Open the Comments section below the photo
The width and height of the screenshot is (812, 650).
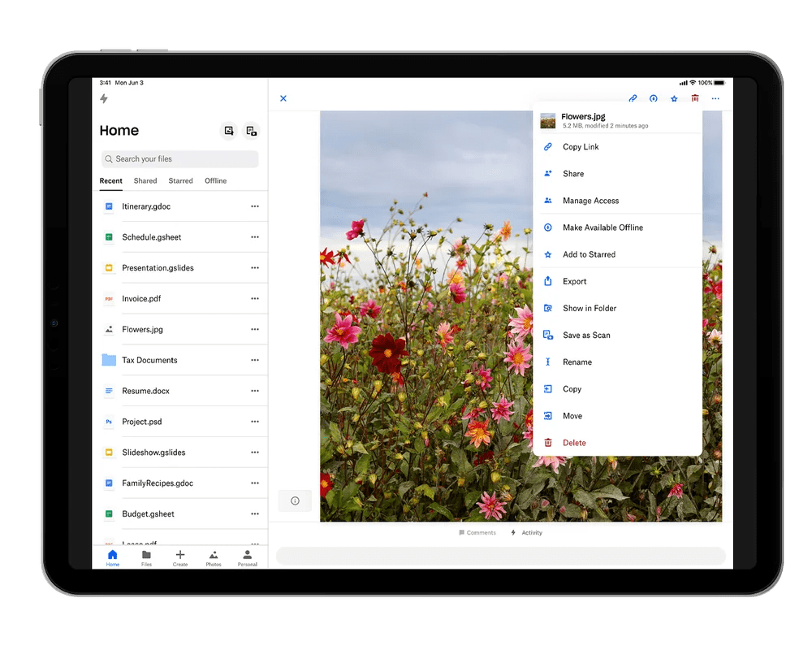(477, 533)
